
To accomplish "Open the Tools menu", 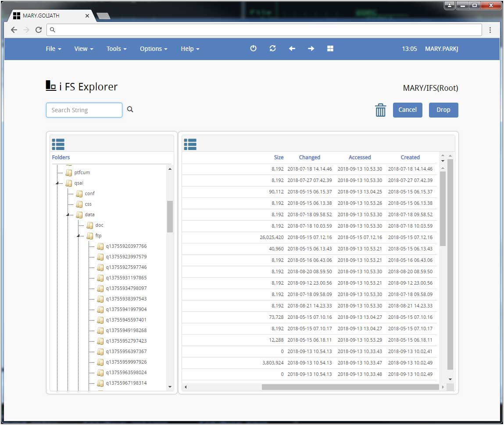I will pos(116,49).
